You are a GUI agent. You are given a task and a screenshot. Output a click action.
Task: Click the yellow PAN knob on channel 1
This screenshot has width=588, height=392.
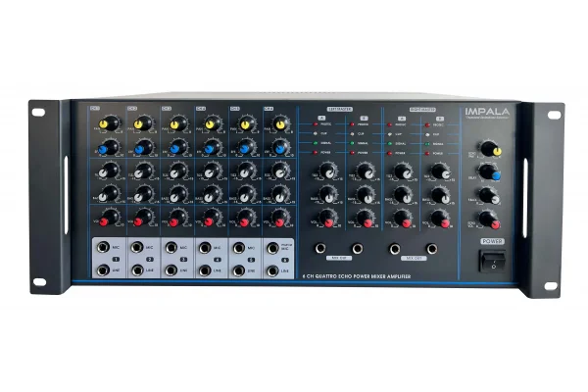[x=109, y=123]
